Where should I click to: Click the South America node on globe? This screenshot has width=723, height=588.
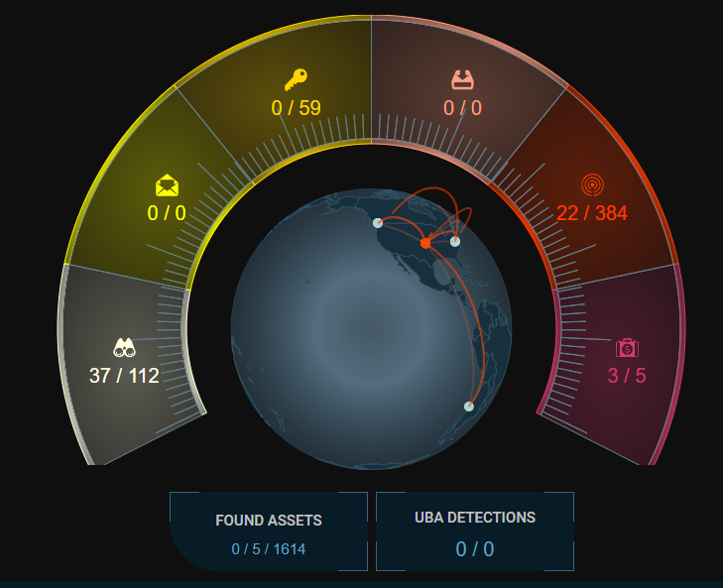469,407
